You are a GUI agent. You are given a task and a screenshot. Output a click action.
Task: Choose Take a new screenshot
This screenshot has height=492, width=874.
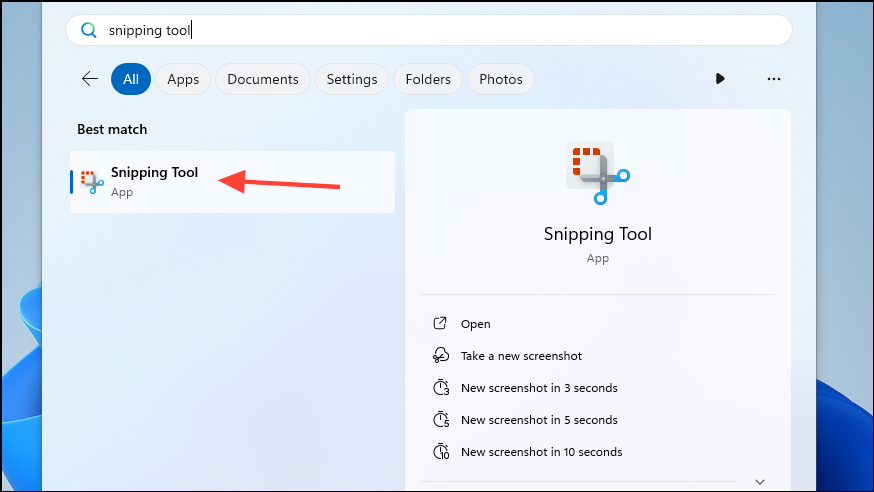pos(521,356)
